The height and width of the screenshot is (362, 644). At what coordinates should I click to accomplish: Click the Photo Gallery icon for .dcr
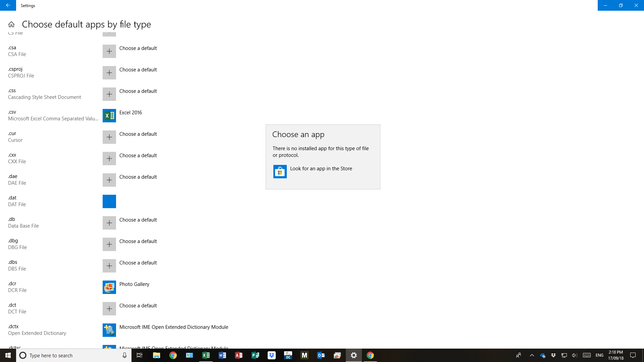point(109,287)
